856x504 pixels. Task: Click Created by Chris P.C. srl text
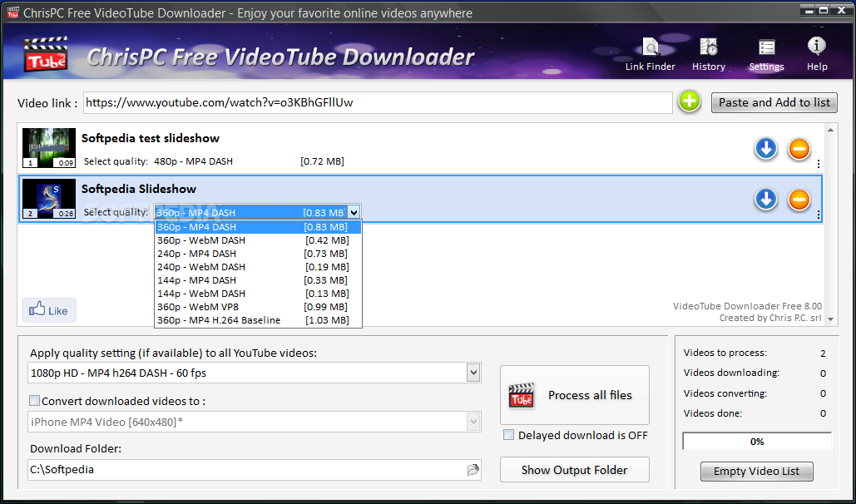(x=770, y=318)
